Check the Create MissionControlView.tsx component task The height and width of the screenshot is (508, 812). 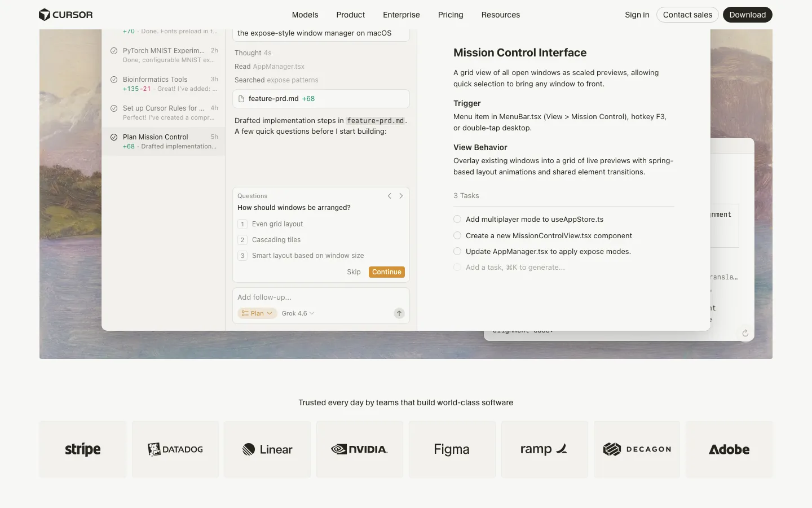click(457, 235)
